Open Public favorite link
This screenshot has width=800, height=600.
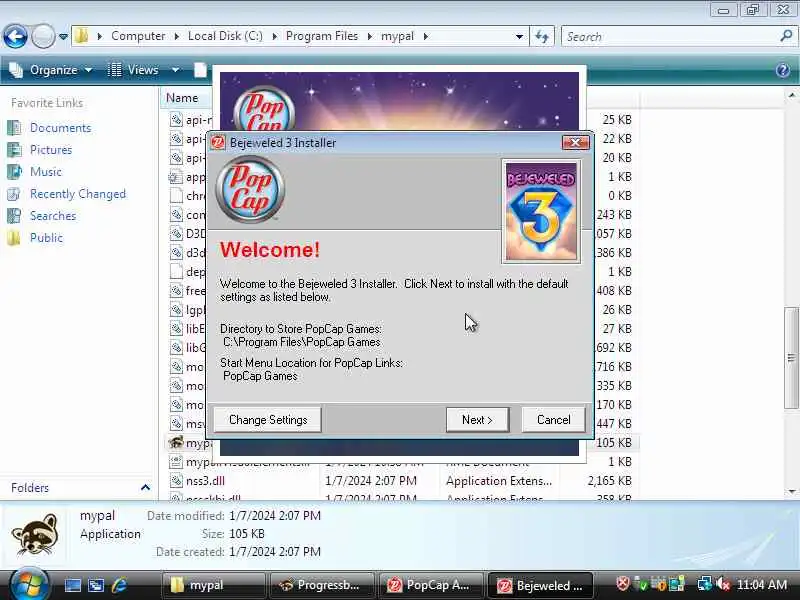point(46,238)
